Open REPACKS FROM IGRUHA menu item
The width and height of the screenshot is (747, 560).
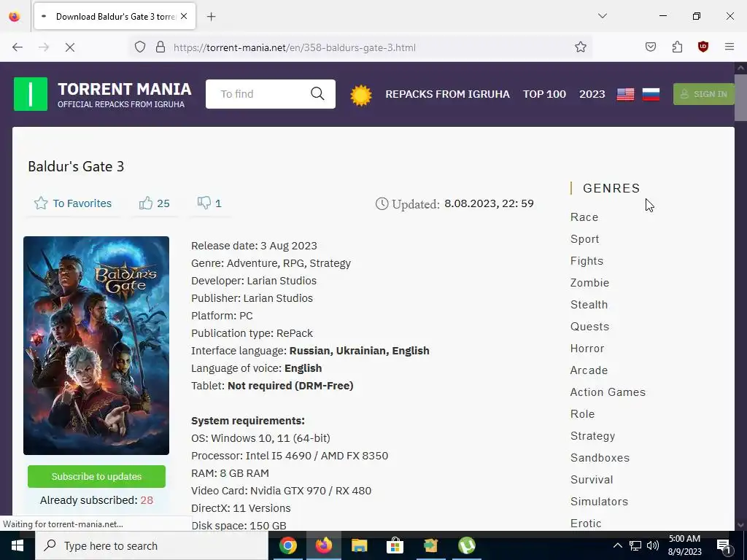coord(447,94)
